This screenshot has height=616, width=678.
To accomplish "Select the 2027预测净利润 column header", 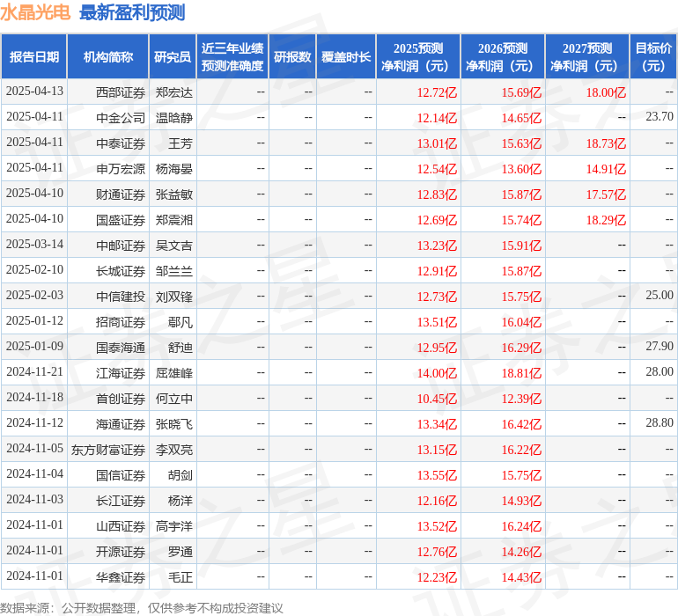I will (587, 57).
